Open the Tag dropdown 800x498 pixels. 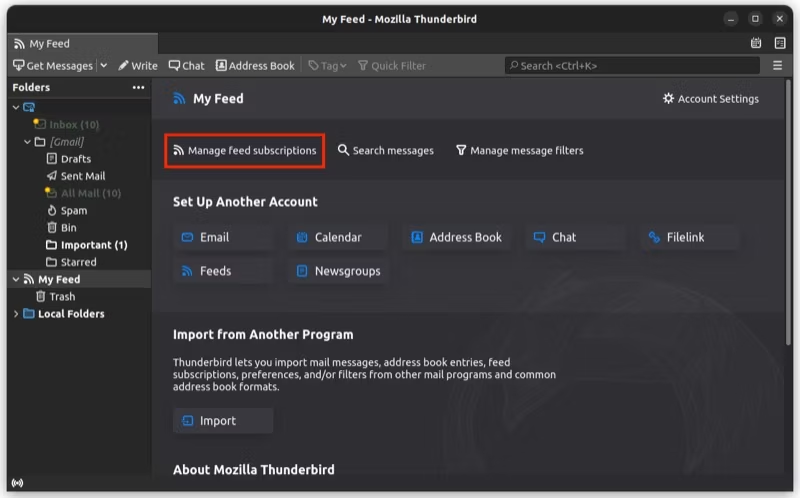pyautogui.click(x=328, y=66)
